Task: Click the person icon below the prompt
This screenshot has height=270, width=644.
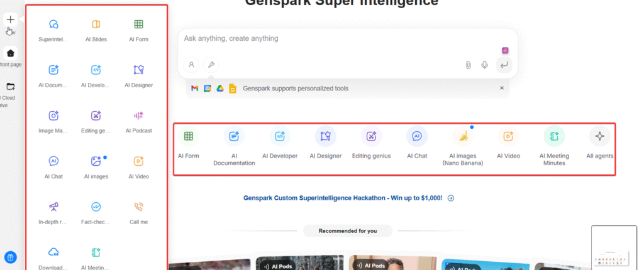Action: 192,65
